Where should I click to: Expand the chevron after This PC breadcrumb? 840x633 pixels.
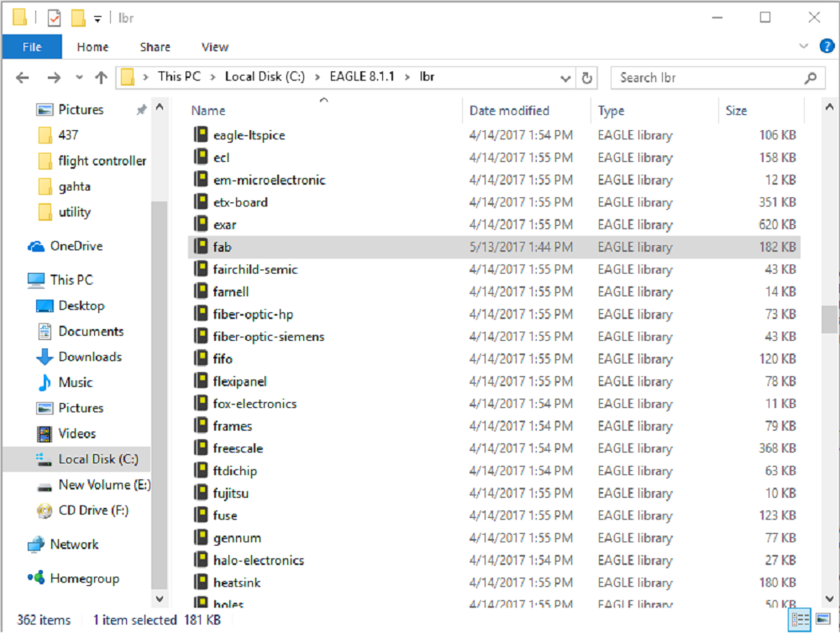click(213, 77)
